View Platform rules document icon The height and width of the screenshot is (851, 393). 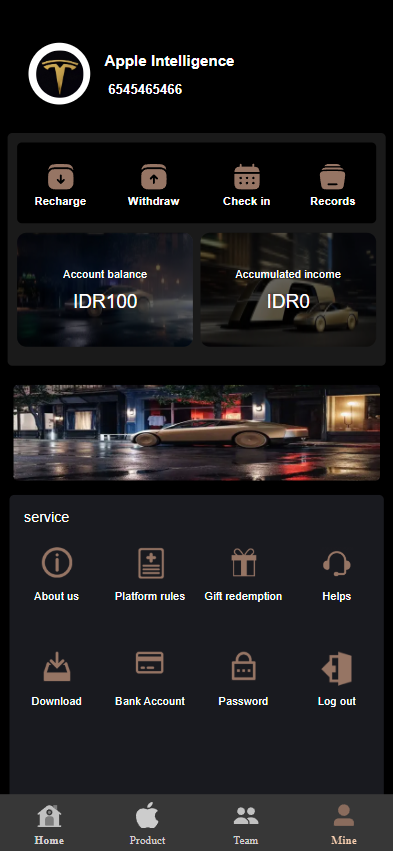(x=150, y=563)
